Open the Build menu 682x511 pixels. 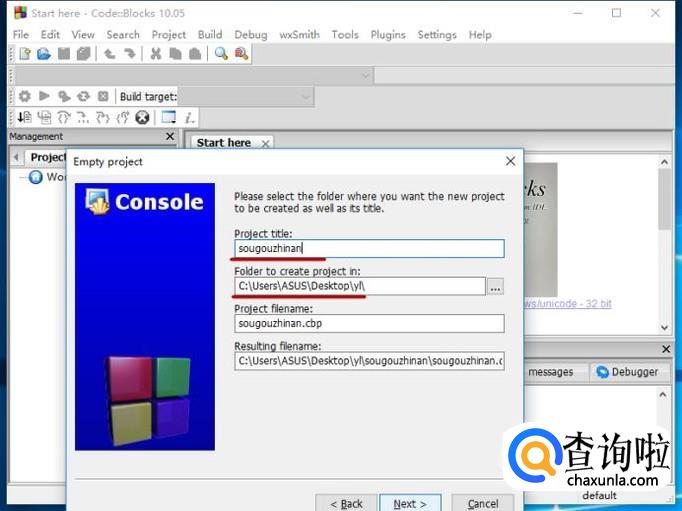[210, 35]
